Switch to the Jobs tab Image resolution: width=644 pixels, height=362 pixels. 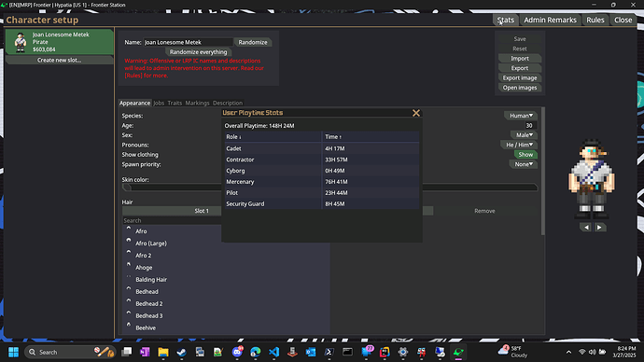159,103
